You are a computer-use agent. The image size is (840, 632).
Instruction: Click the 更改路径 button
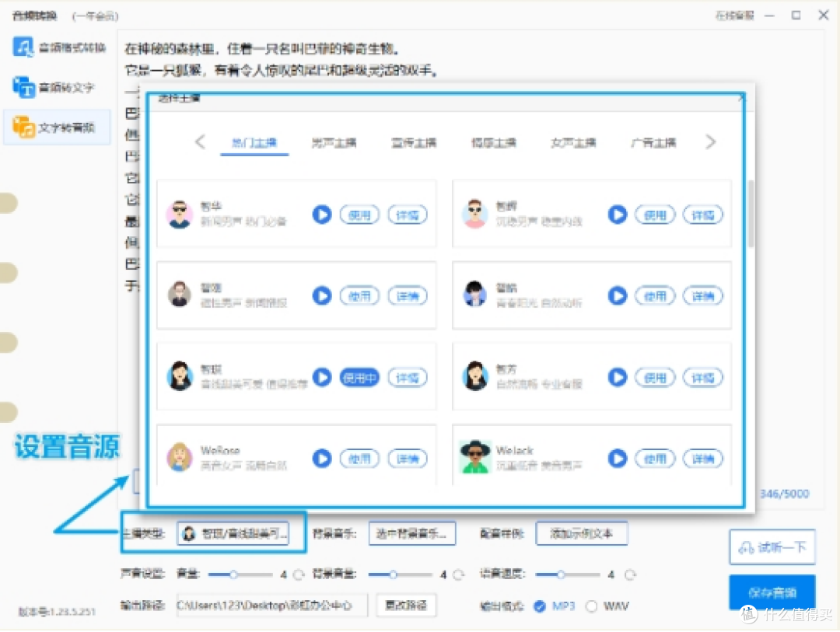click(406, 606)
